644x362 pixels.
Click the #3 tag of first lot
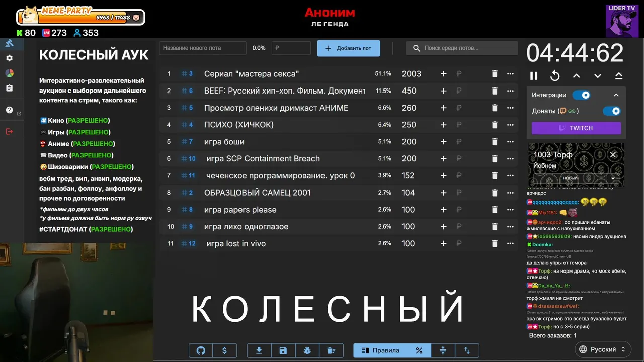click(187, 74)
